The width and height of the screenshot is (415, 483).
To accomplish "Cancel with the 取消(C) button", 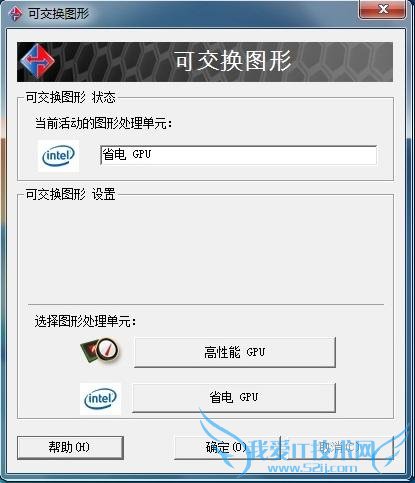I will [340, 447].
